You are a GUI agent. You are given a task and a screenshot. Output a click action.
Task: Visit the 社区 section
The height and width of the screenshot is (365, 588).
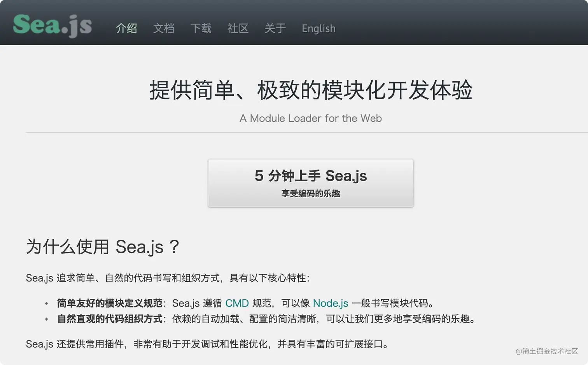pos(238,28)
